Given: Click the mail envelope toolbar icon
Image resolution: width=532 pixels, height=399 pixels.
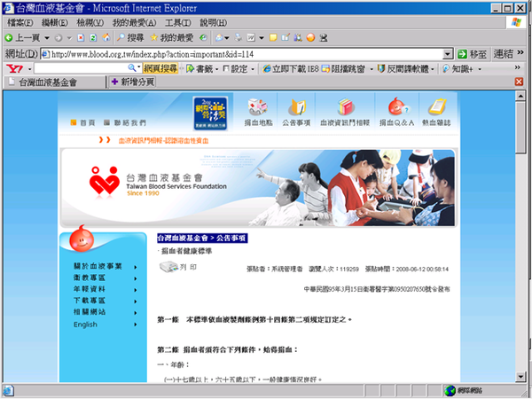Looking at the screenshot, I should [220, 37].
